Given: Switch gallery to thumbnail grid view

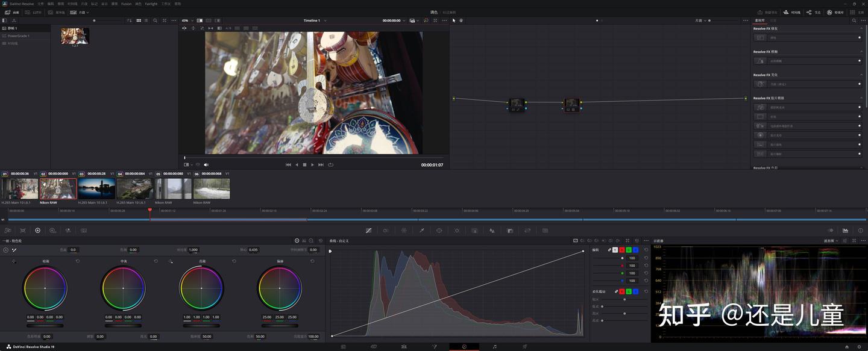Looking at the screenshot, I should (x=139, y=20).
